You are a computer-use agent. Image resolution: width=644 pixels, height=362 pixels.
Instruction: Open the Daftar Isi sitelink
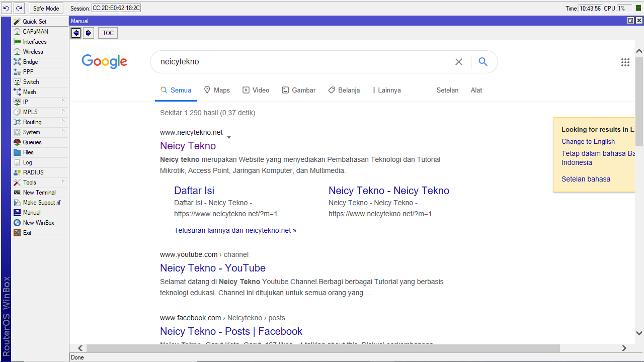tap(194, 191)
